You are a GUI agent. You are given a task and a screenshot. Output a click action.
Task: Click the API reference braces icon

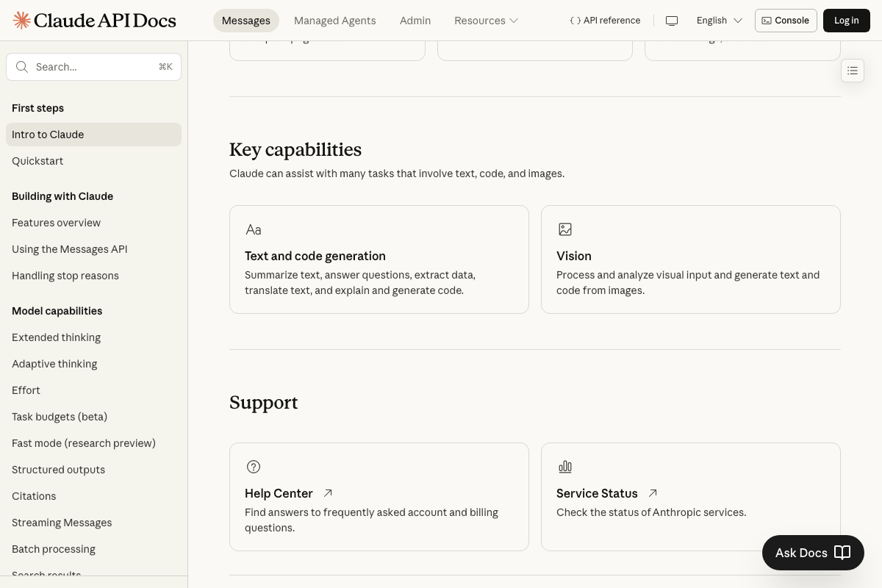coord(576,21)
